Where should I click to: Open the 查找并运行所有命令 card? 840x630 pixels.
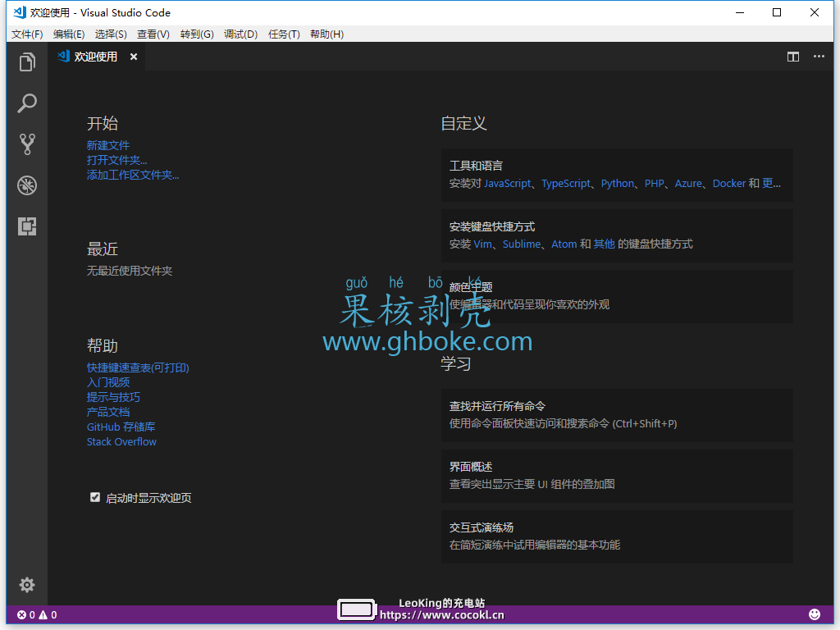pyautogui.click(x=617, y=415)
